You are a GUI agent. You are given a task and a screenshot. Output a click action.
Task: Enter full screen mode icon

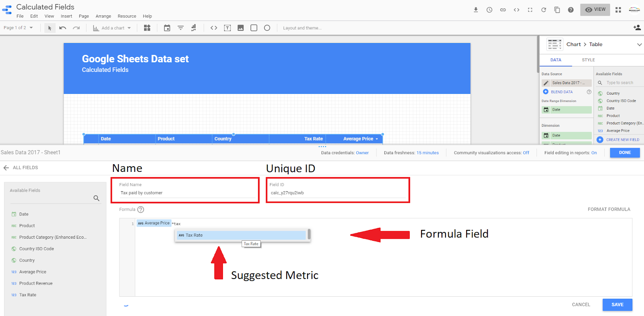[530, 10]
